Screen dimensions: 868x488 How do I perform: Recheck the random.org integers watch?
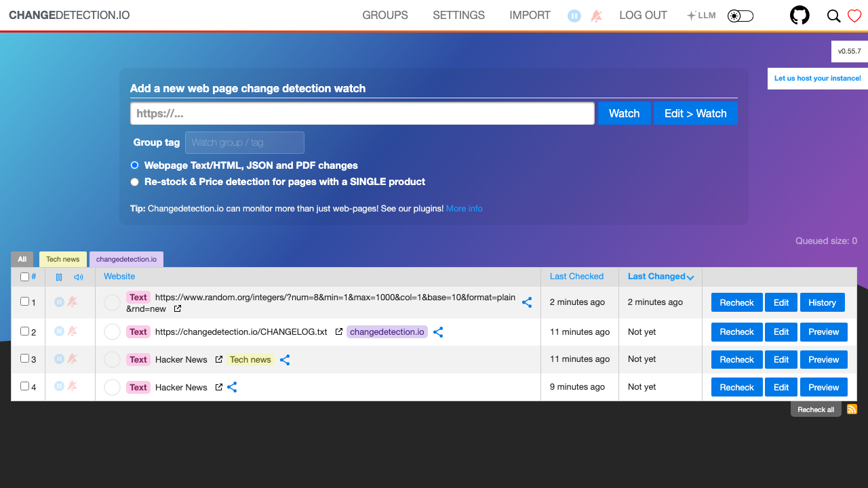(736, 302)
